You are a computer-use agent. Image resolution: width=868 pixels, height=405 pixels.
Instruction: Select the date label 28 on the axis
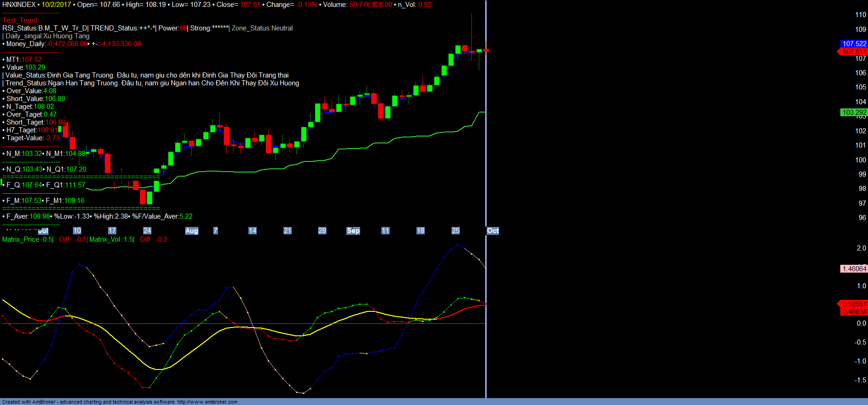(x=322, y=231)
